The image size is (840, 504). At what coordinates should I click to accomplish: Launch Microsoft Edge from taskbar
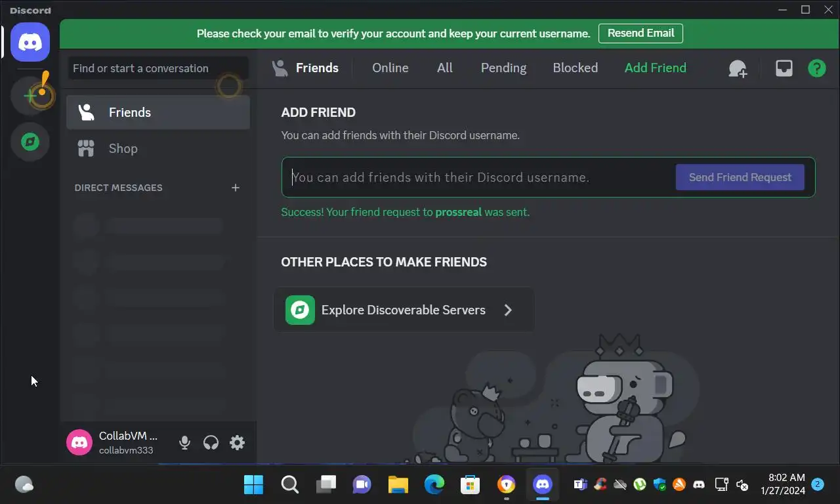tap(434, 485)
